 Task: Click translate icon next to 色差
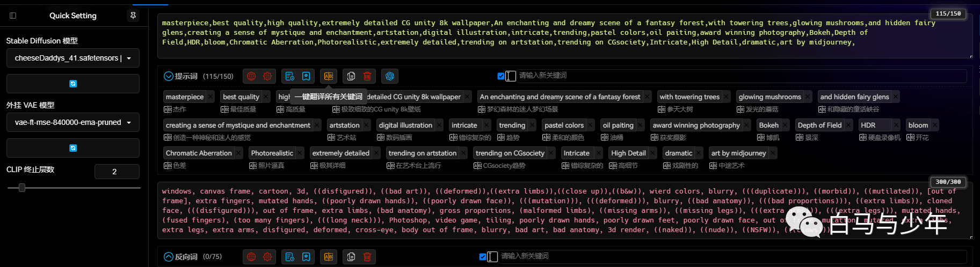(x=168, y=166)
